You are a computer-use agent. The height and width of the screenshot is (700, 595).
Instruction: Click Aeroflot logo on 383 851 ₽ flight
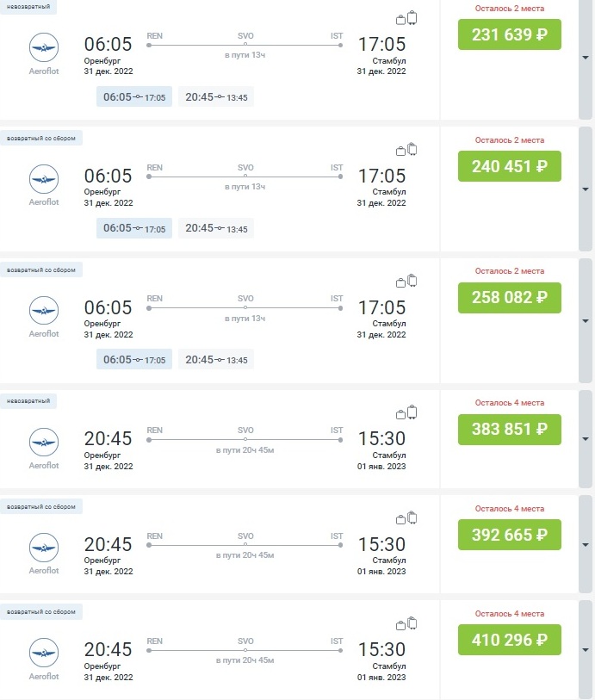[44, 442]
